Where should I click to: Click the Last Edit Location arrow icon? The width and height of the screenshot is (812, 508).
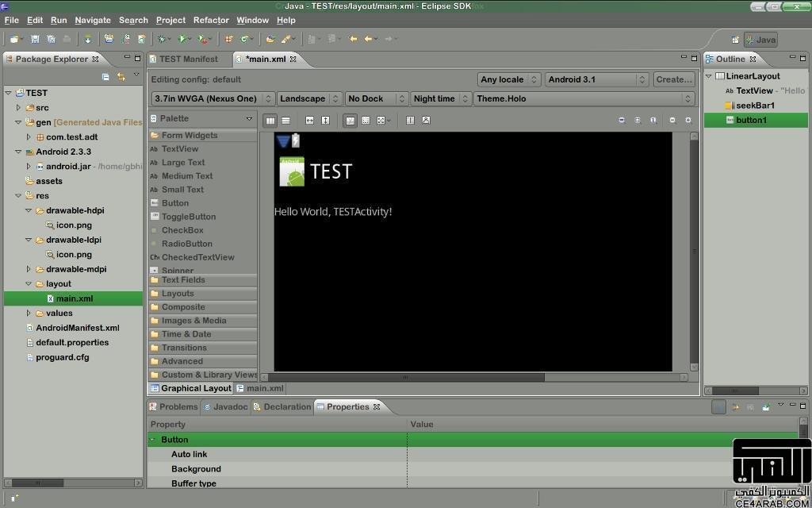353,39
